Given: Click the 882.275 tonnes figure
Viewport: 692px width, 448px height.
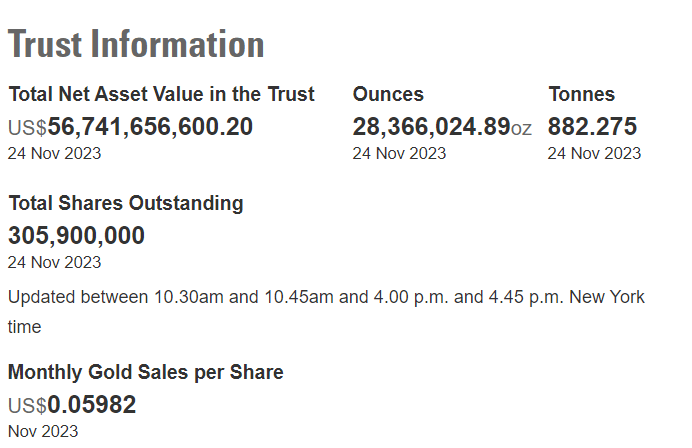Looking at the screenshot, I should pos(592,127).
